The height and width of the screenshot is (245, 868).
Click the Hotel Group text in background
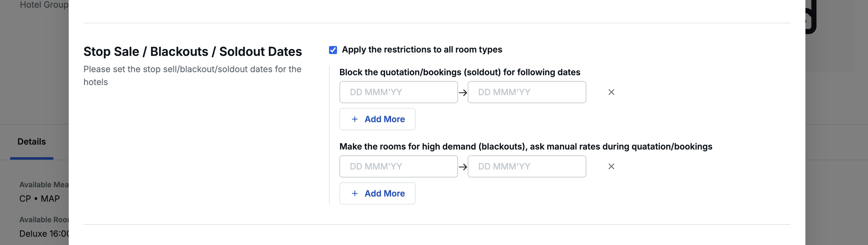(44, 5)
